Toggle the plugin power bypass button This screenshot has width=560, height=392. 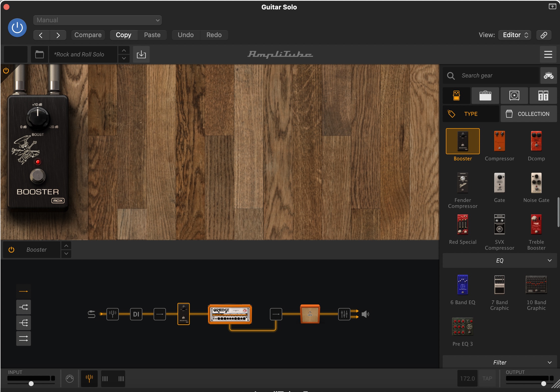[17, 28]
